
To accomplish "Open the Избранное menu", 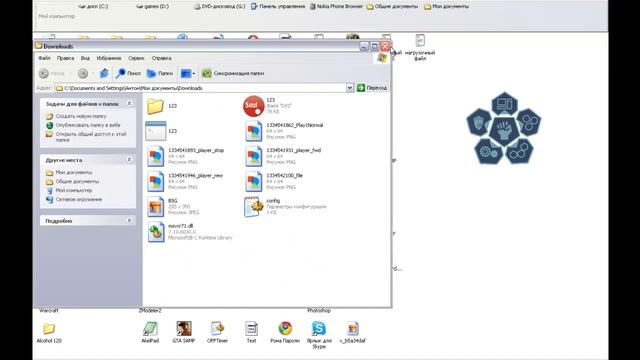I will click(x=109, y=58).
